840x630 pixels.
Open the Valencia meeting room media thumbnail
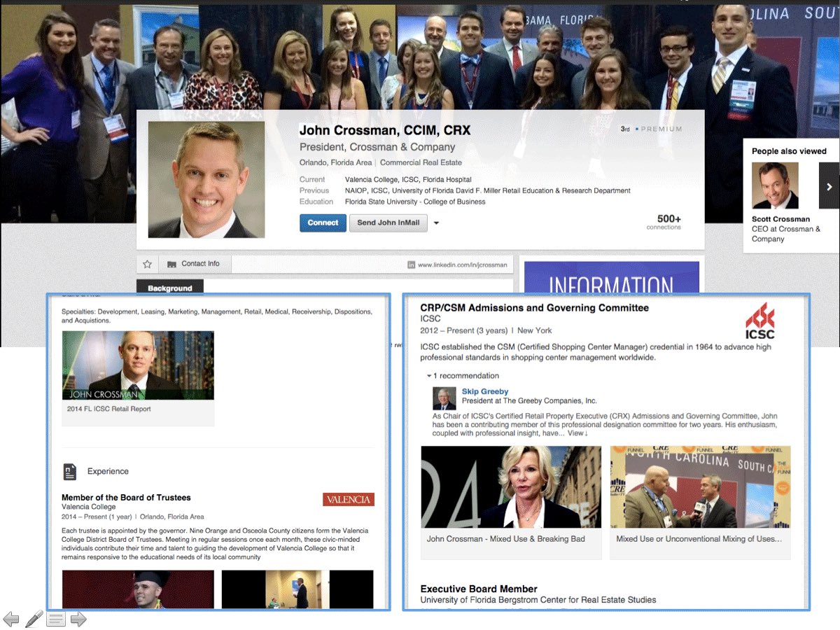[297, 589]
